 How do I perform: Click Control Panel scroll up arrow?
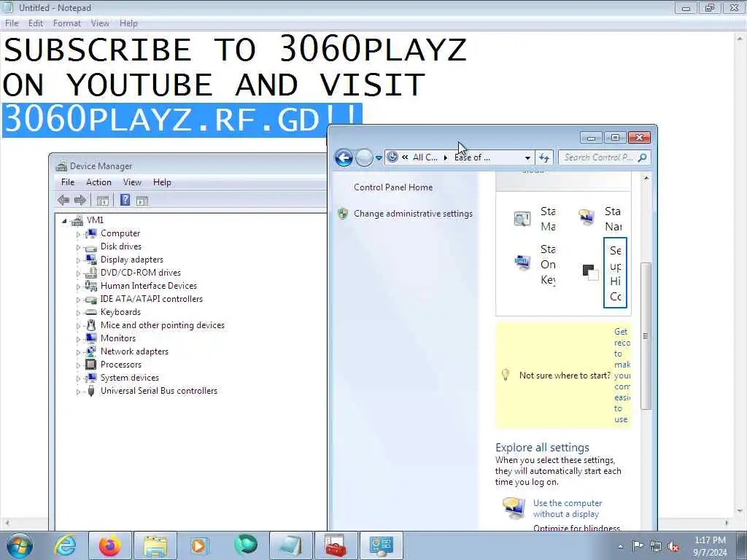pos(646,178)
